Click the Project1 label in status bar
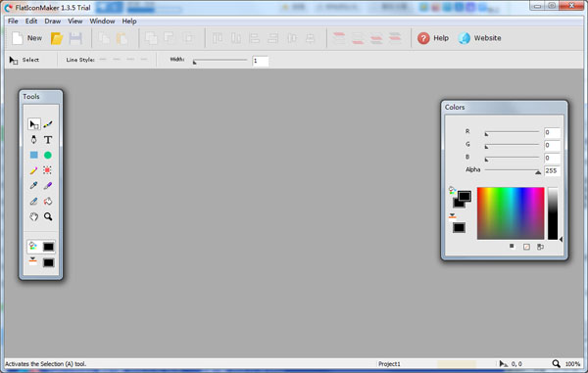Screen dimensions: 588x373 [x=389, y=364]
